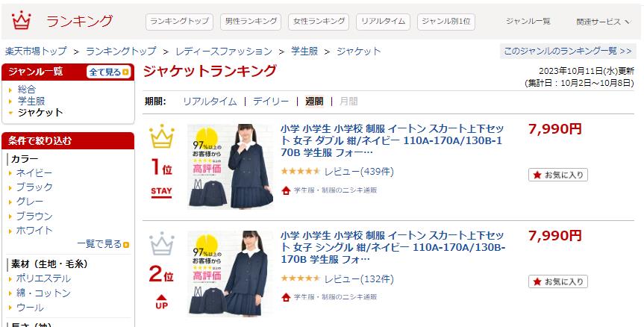
Task: Switch to the デイリー period tab
Action: [271, 102]
